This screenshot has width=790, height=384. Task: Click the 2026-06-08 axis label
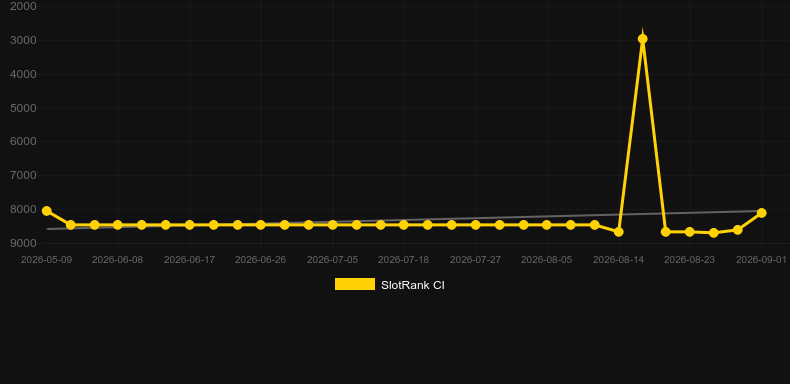click(117, 260)
